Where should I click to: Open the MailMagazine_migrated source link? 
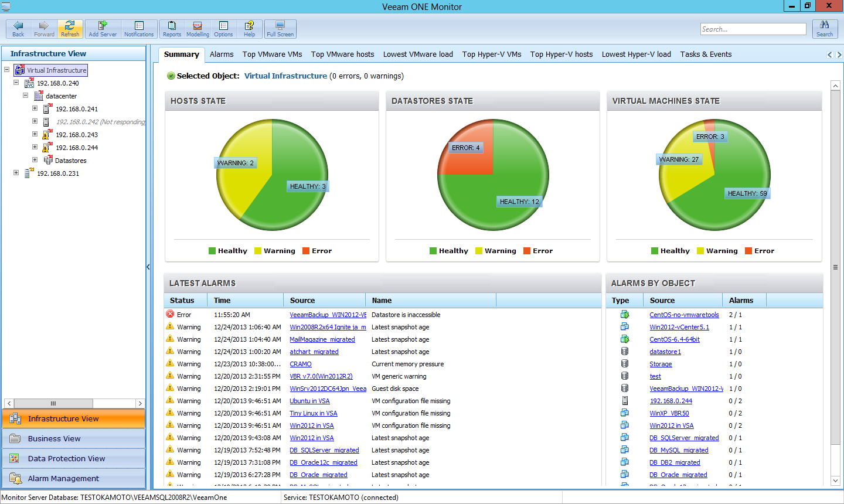tap(322, 339)
